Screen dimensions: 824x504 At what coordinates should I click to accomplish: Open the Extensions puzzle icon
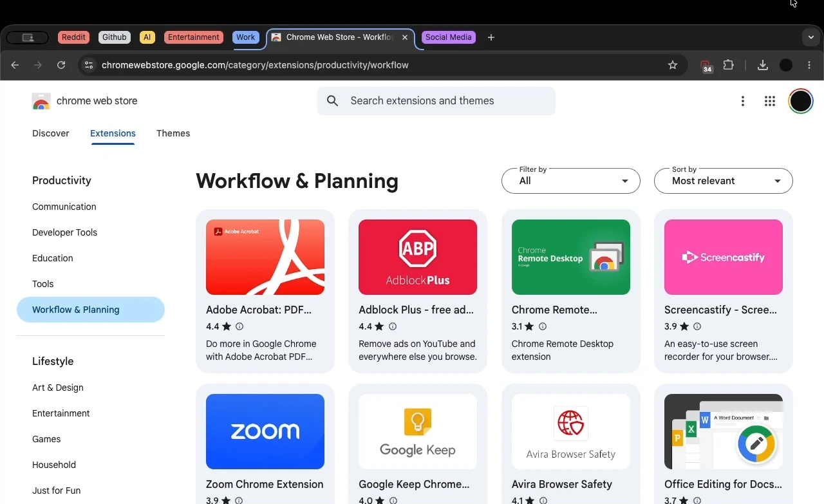pyautogui.click(x=729, y=65)
